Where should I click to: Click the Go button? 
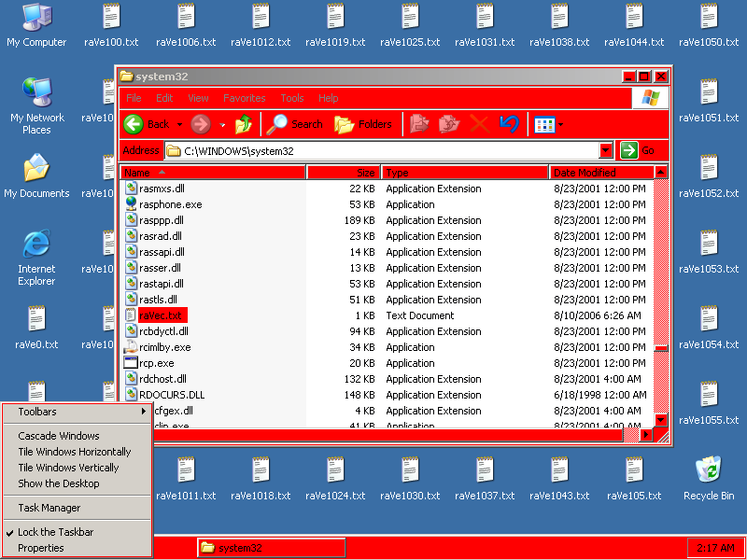tap(639, 150)
